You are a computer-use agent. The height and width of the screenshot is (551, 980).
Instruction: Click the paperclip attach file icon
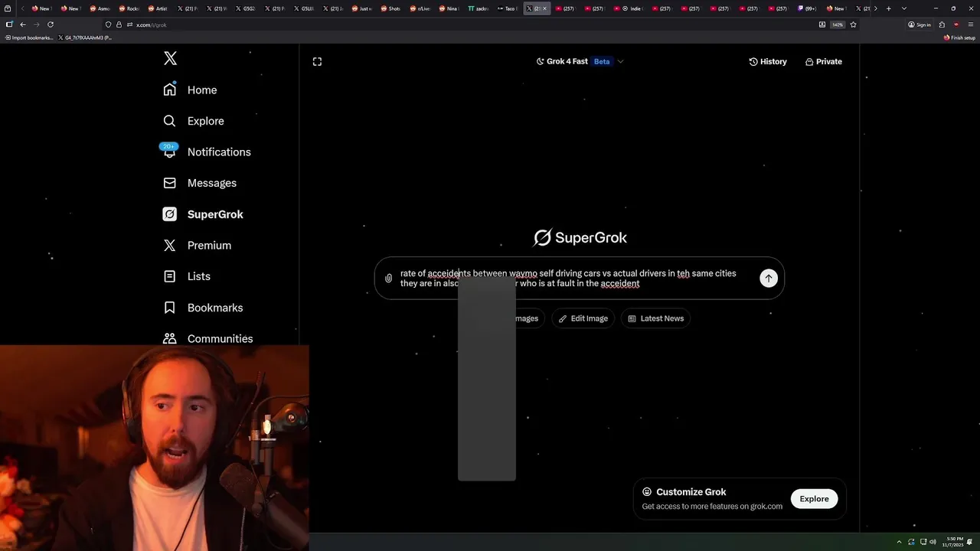tap(388, 279)
